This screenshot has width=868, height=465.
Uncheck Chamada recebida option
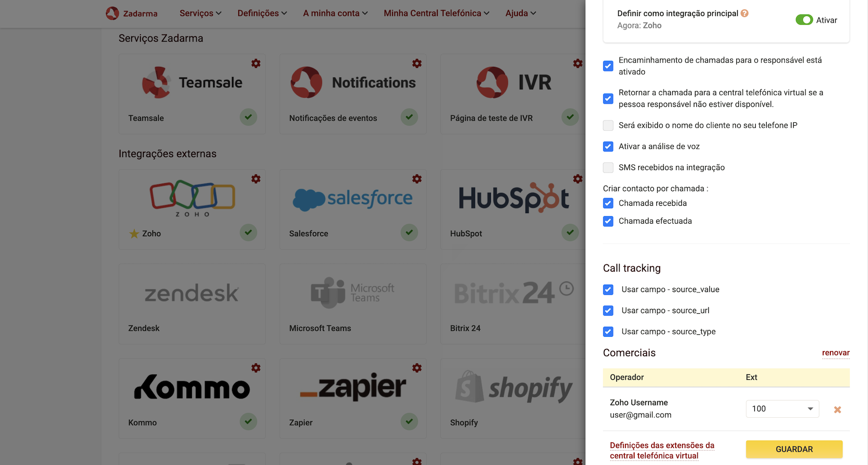(608, 203)
